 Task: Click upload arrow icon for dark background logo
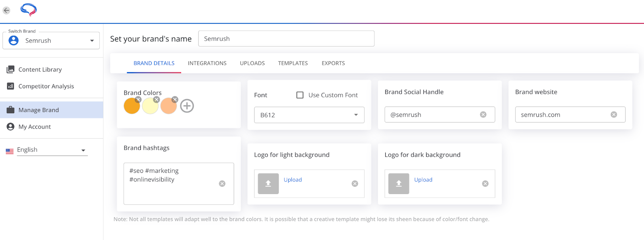coord(398,184)
